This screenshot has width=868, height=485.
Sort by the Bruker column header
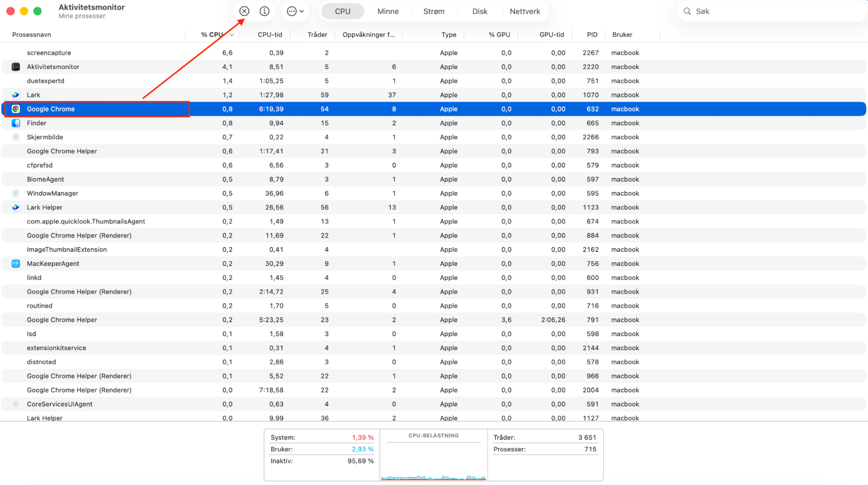(622, 35)
